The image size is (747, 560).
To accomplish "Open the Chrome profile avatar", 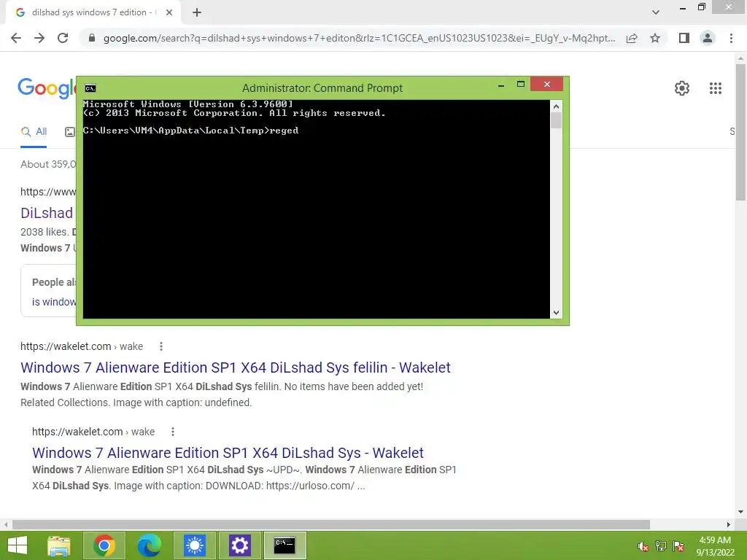I will point(708,38).
